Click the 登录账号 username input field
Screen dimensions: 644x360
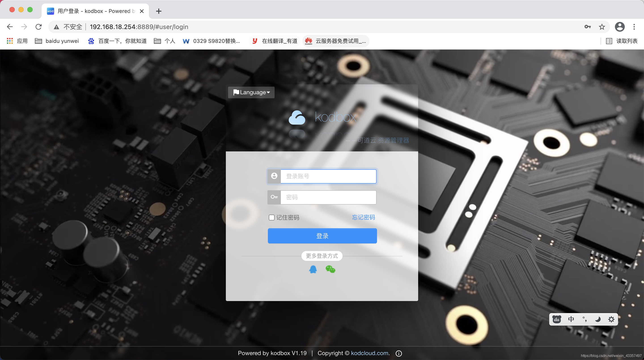[x=328, y=176]
